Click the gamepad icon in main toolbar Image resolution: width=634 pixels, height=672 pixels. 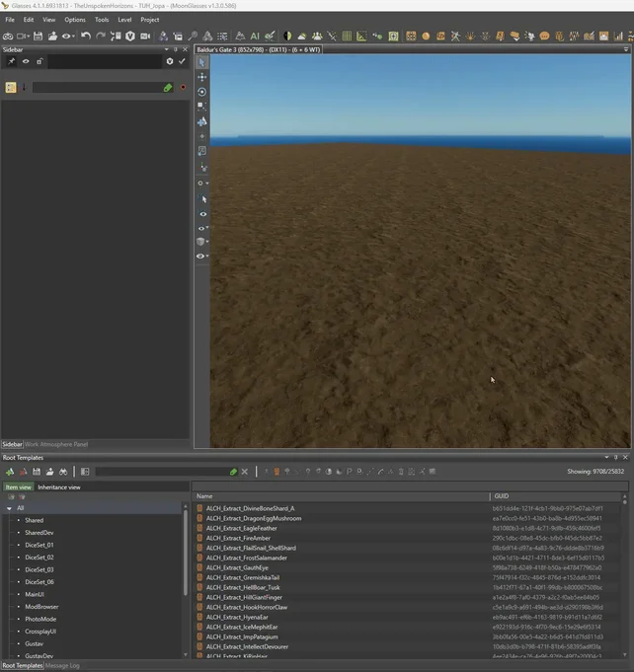8,37
